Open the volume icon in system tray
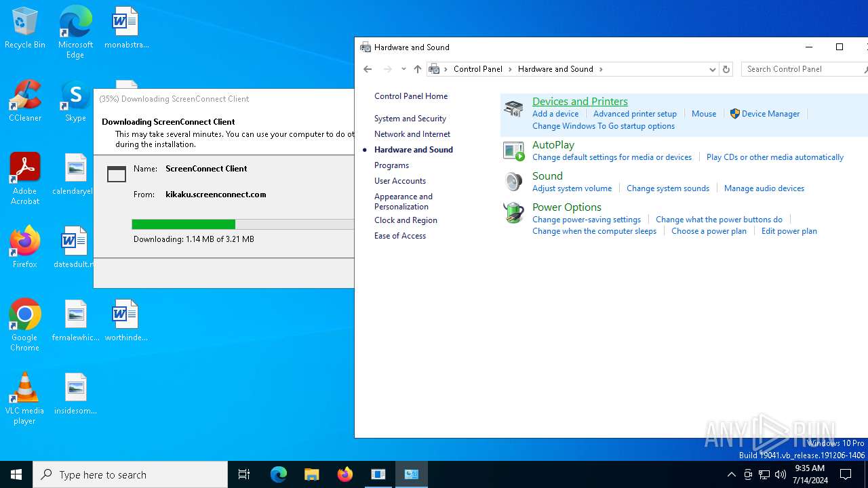The image size is (868, 488). 781,474
